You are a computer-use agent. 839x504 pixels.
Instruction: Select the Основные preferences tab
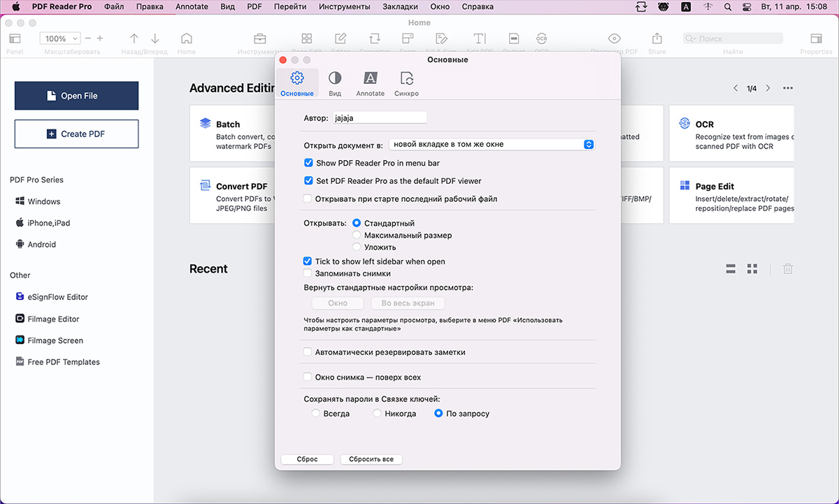(297, 83)
